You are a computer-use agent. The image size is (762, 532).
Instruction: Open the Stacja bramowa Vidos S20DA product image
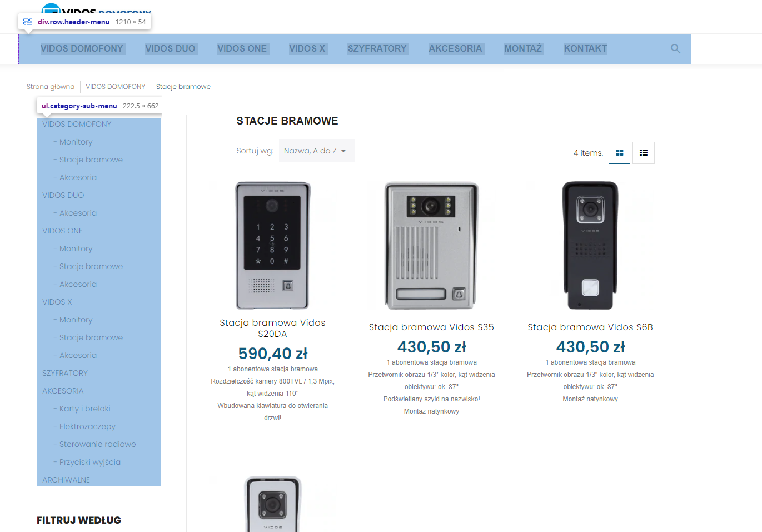(272, 245)
